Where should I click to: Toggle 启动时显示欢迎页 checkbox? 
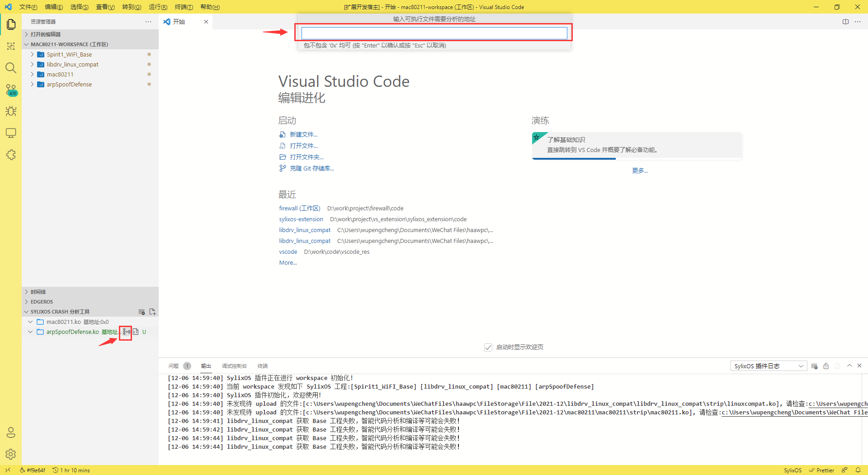[488, 347]
